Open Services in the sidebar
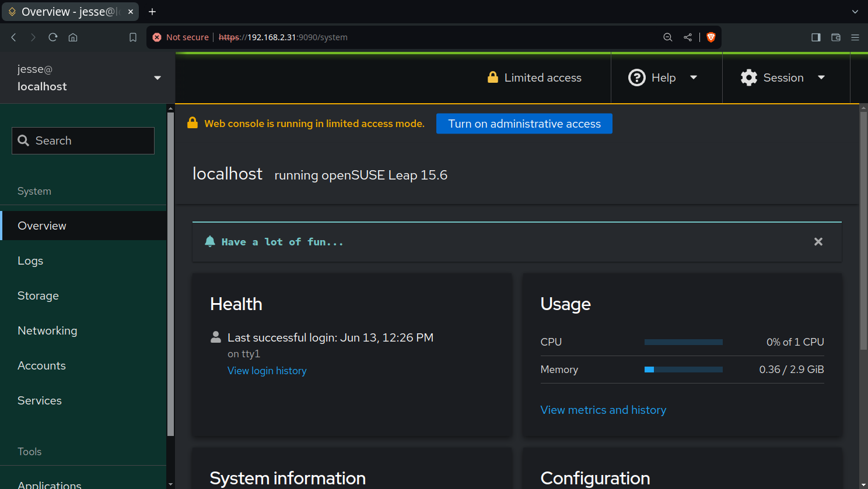 point(83,400)
